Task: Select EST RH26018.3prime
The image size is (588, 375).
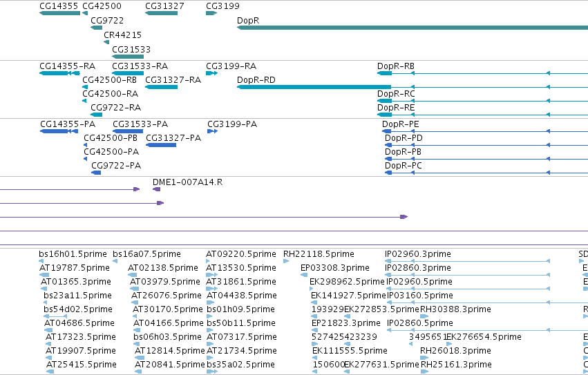Action: [x=424, y=358]
